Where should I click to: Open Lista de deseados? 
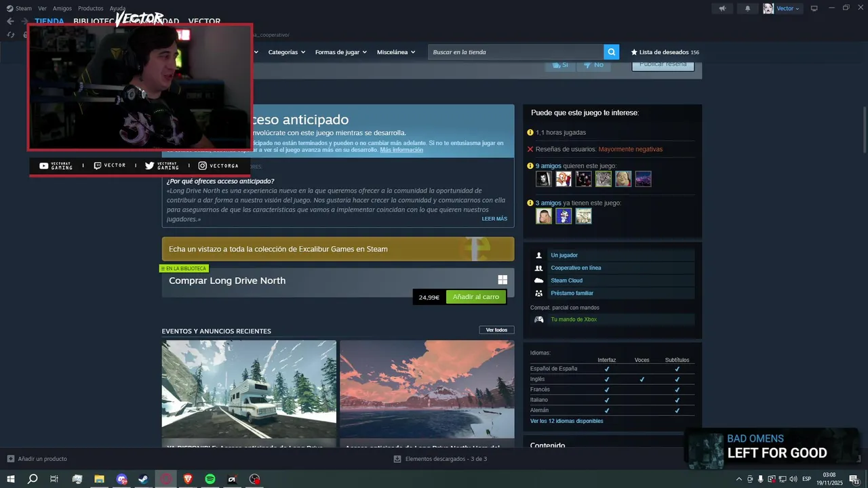pos(665,52)
